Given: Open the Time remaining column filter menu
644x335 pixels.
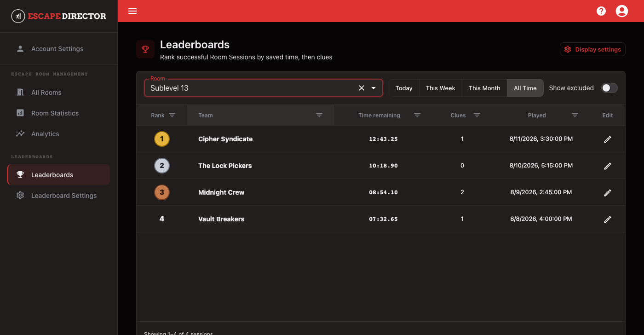Looking at the screenshot, I should 417,115.
